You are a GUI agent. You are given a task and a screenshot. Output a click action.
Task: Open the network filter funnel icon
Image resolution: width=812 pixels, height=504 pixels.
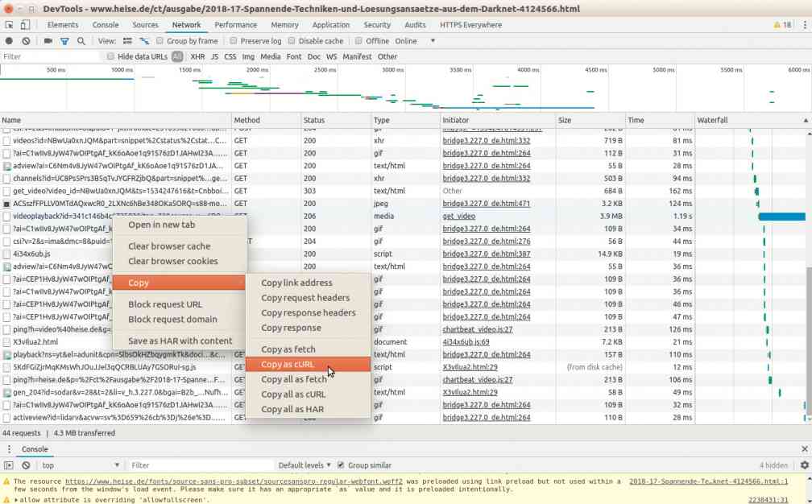tap(64, 41)
